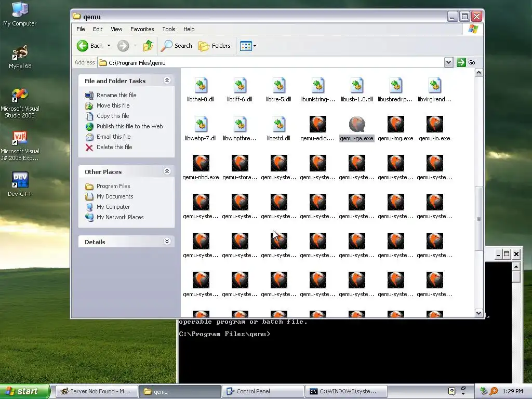This screenshot has width=532, height=399.
Task: Go to My Network Places link
Action: click(x=120, y=218)
